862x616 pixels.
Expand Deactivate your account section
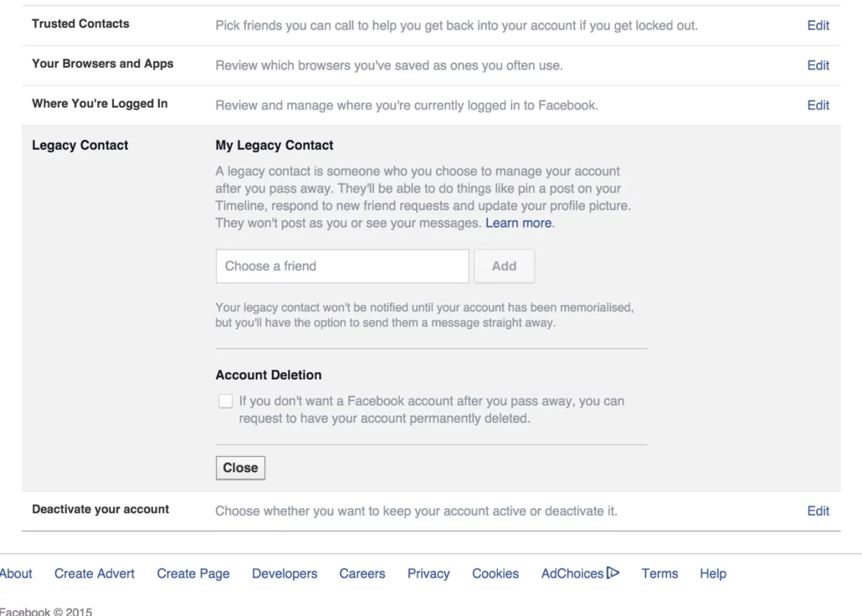(818, 511)
